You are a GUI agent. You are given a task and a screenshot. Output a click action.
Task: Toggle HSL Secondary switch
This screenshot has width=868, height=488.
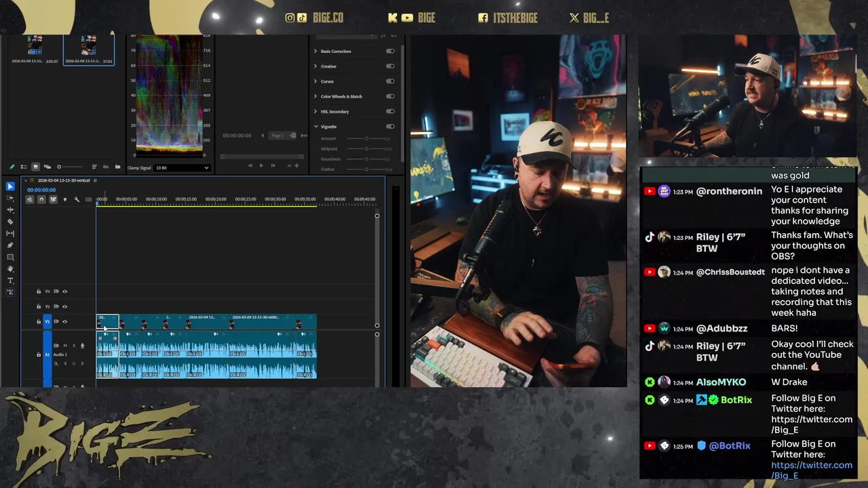[x=390, y=111]
